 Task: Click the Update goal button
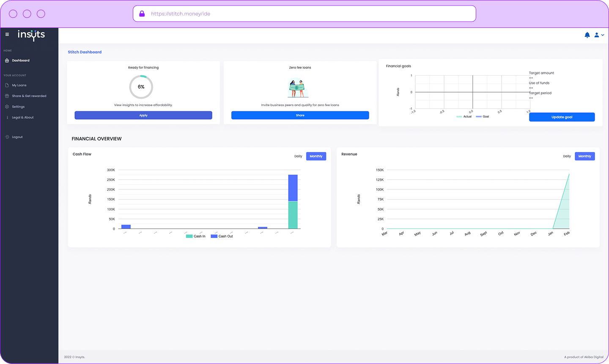click(x=562, y=117)
